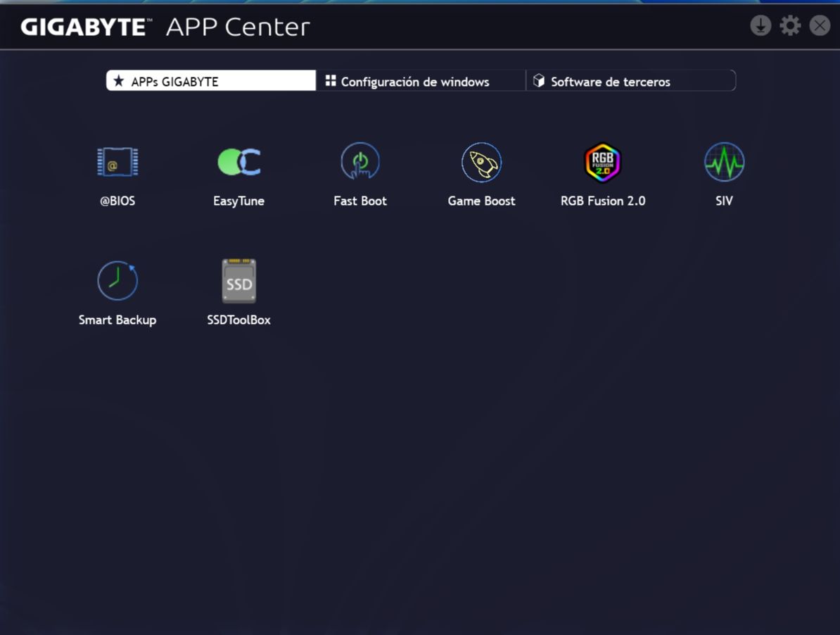Switch to Software de terceros tab
Screen dimensions: 840x635
(631, 81)
